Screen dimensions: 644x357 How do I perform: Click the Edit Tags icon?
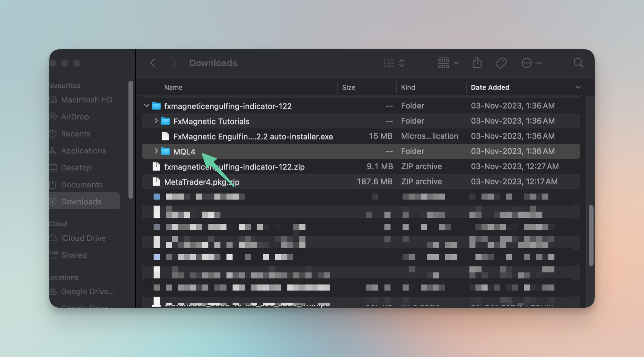501,63
